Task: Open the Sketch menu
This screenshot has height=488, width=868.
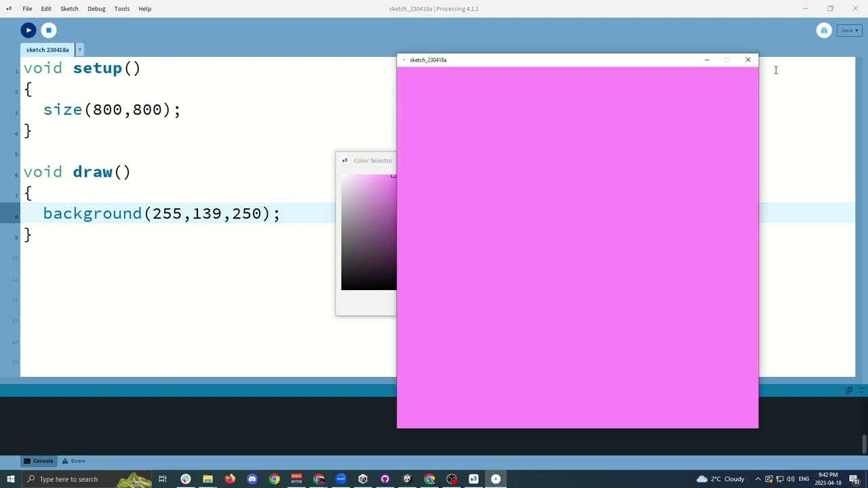Action: (69, 9)
